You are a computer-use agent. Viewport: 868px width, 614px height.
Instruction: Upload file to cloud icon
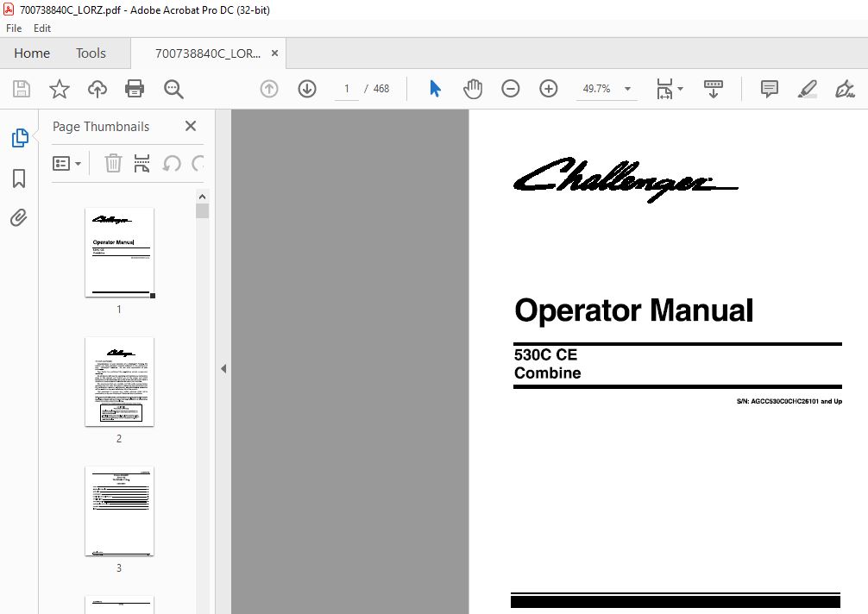(97, 89)
